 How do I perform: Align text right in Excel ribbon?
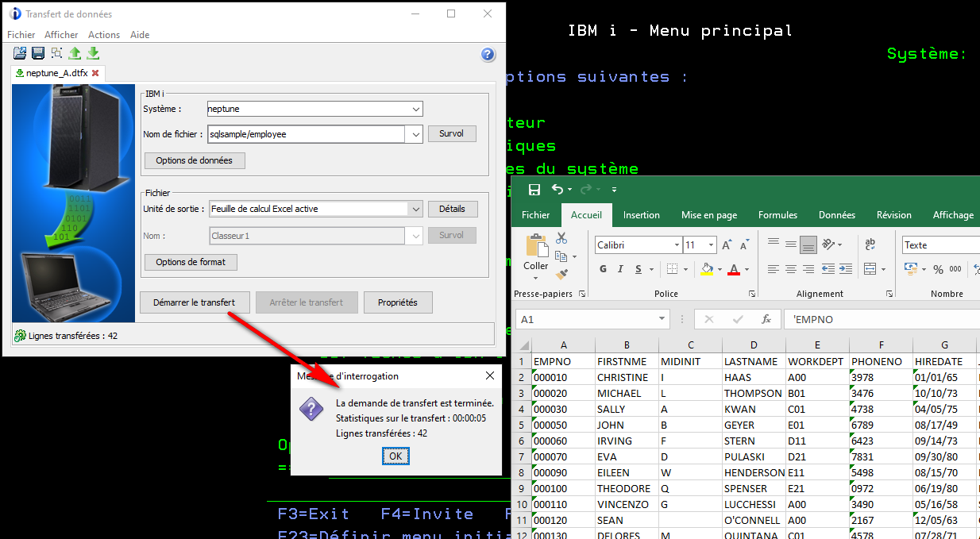pyautogui.click(x=808, y=269)
